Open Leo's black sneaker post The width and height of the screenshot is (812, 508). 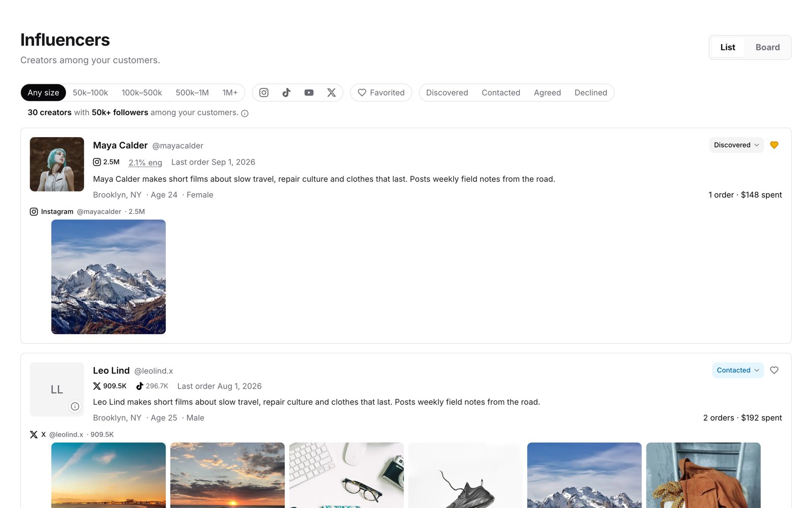(465, 475)
